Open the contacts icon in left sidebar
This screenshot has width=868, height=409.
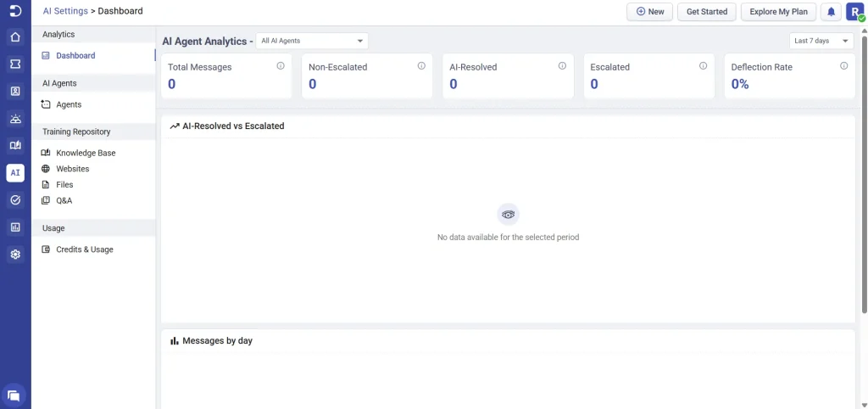(15, 91)
